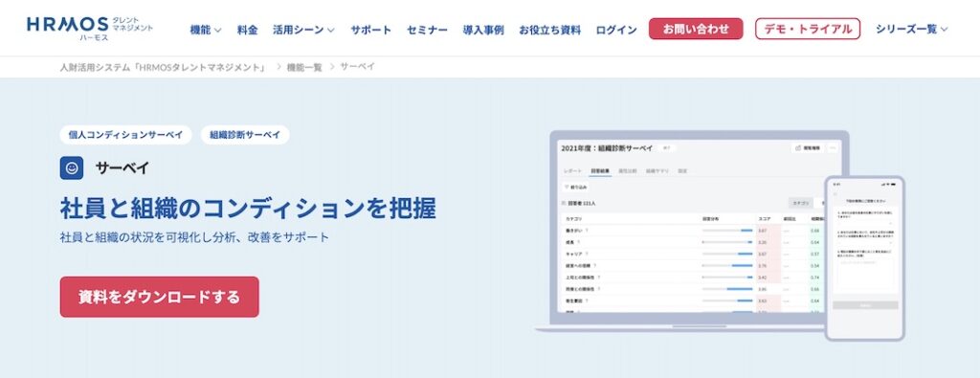Viewport: 980px width, 378px height.
Task: Click the smiley survey icon
Action: coord(72,168)
